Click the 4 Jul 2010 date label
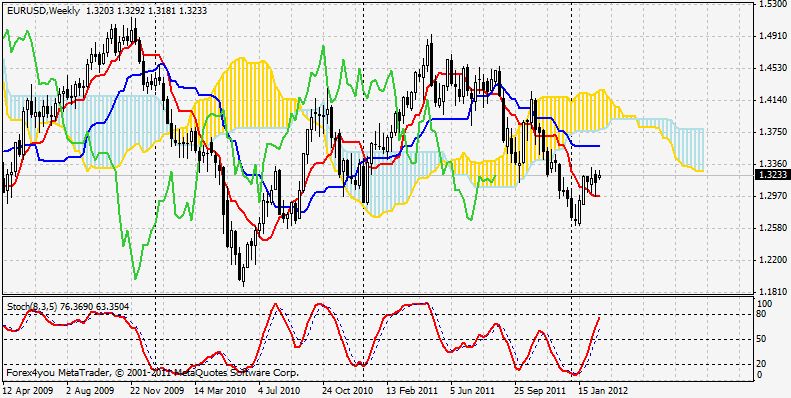Viewport: 791px width, 398px height. click(279, 390)
